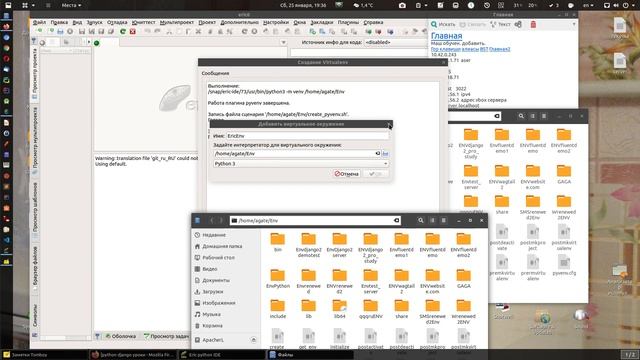Click the Отмена button in add environment dialog
Screen dimensions: 640x360
(x=347, y=174)
